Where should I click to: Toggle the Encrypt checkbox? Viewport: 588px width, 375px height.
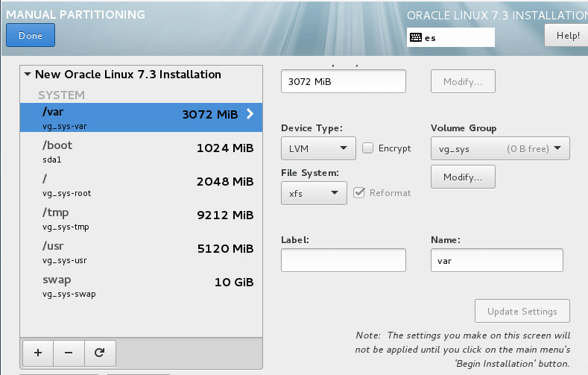tap(367, 148)
